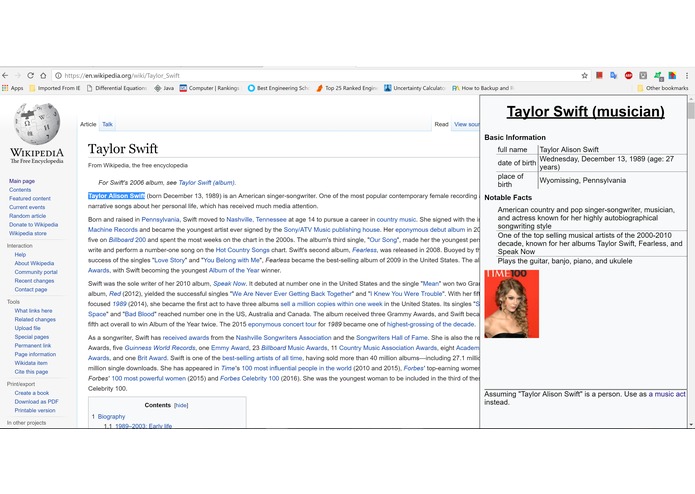View site information icon in address bar
This screenshot has width=695, height=494.
[58, 75]
